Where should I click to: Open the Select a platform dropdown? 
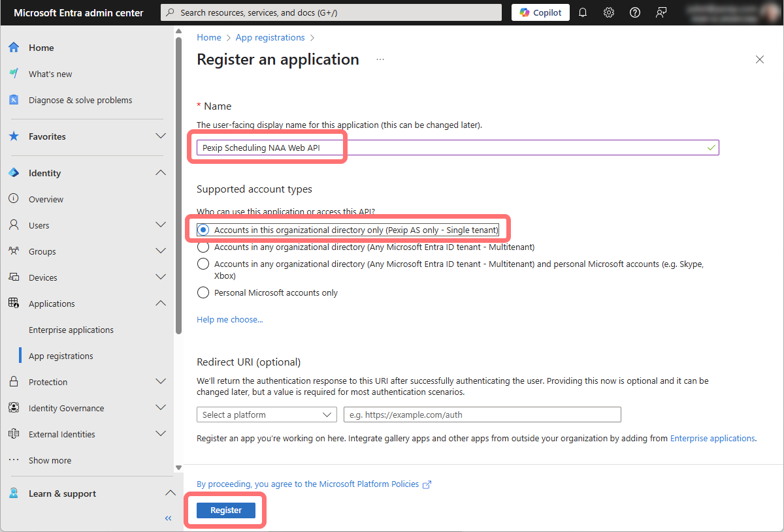[267, 415]
